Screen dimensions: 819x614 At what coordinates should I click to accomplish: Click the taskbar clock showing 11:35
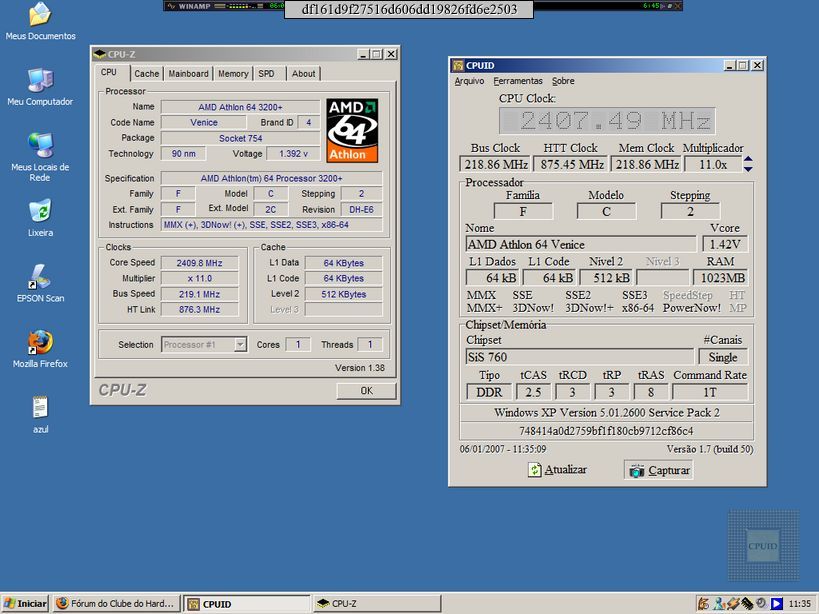pyautogui.click(x=800, y=604)
